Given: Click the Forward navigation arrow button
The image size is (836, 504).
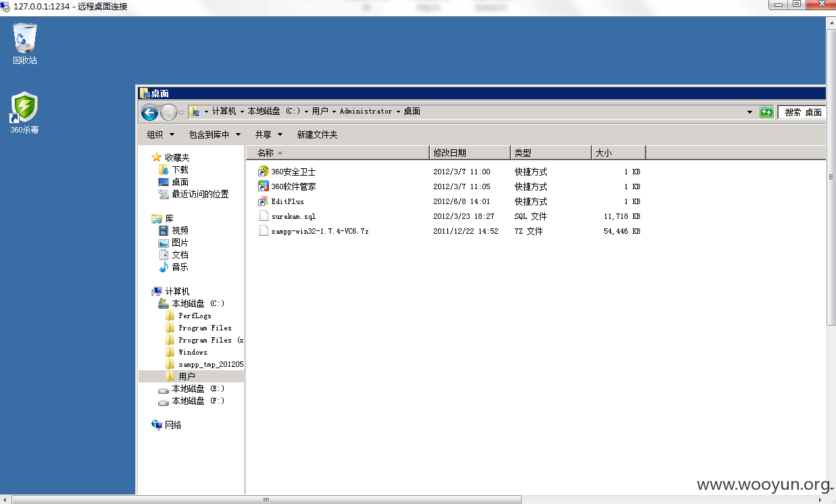Looking at the screenshot, I should click(x=168, y=112).
